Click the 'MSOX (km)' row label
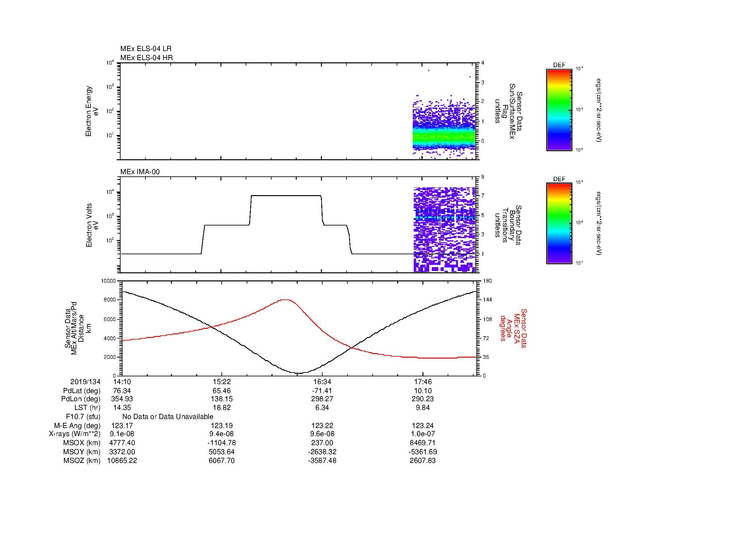This screenshot has width=756, height=534. pos(82,443)
